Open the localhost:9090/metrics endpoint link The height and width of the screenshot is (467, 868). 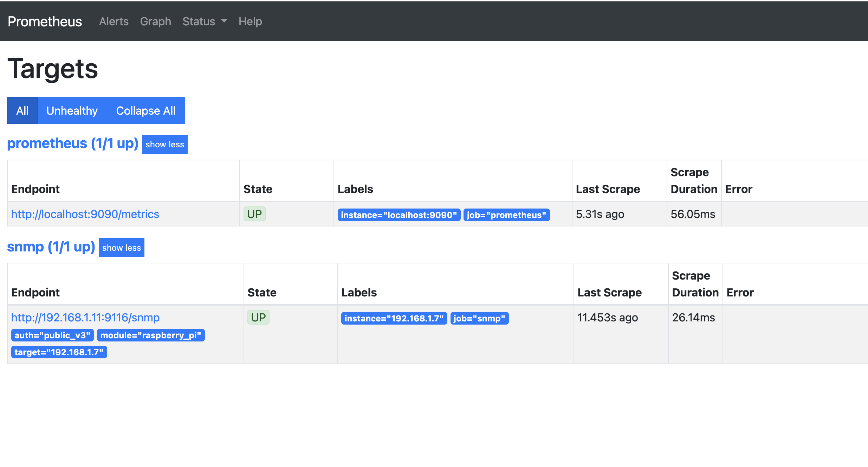(85, 214)
